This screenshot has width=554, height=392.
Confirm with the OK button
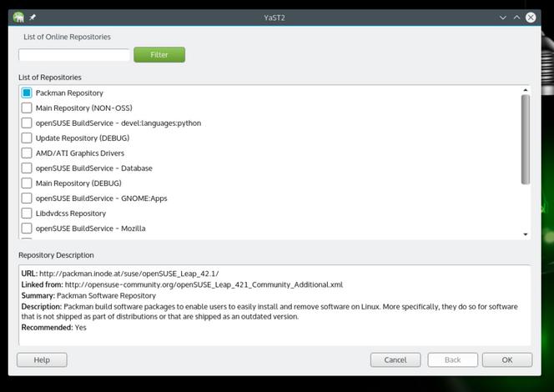507,359
